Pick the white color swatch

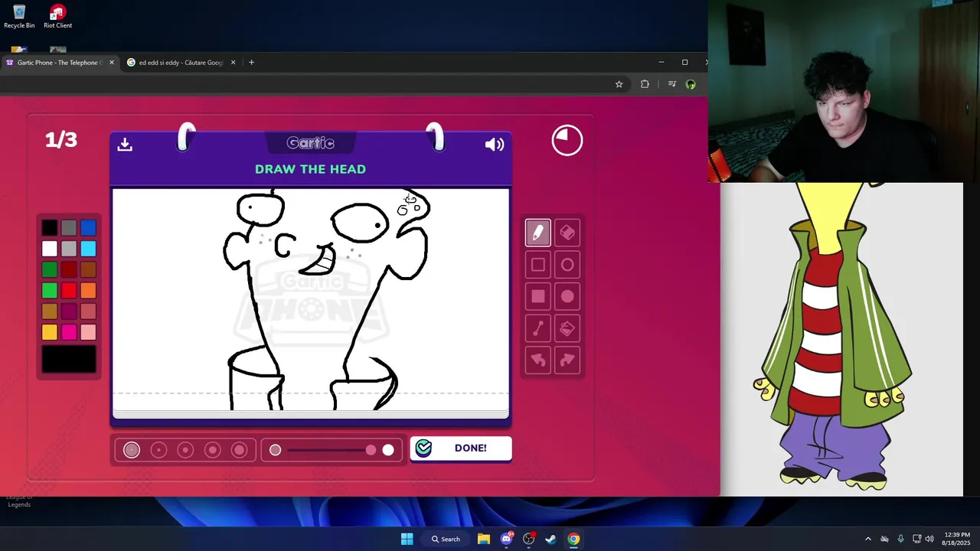[50, 249]
